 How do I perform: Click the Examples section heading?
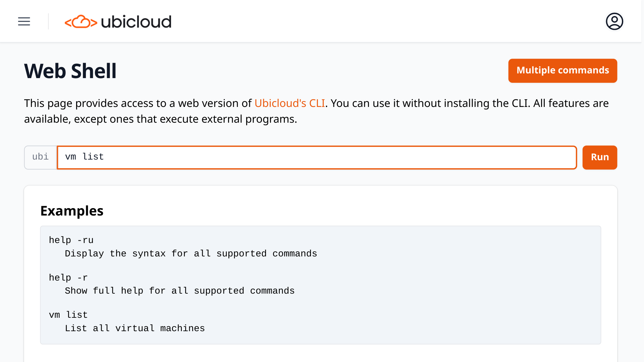(72, 211)
